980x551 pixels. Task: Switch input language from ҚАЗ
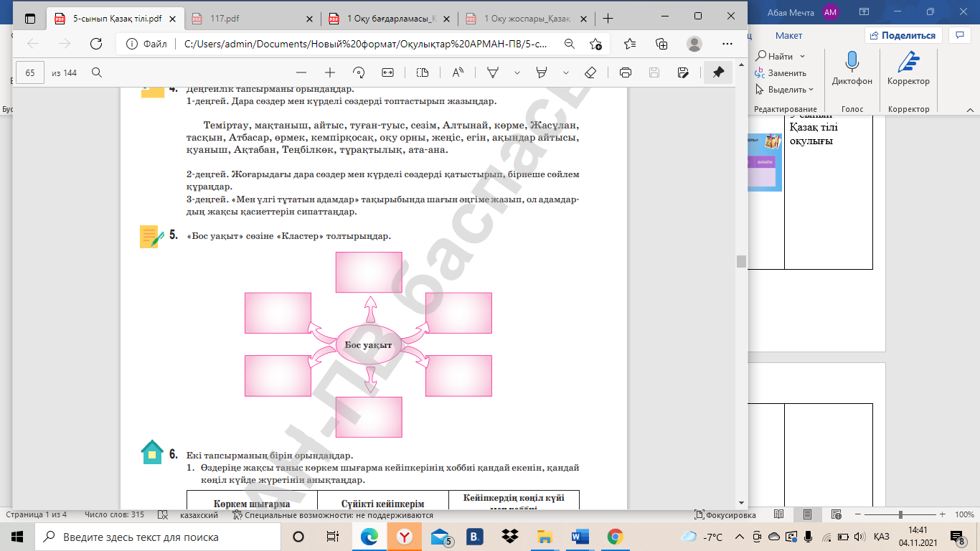(x=882, y=537)
